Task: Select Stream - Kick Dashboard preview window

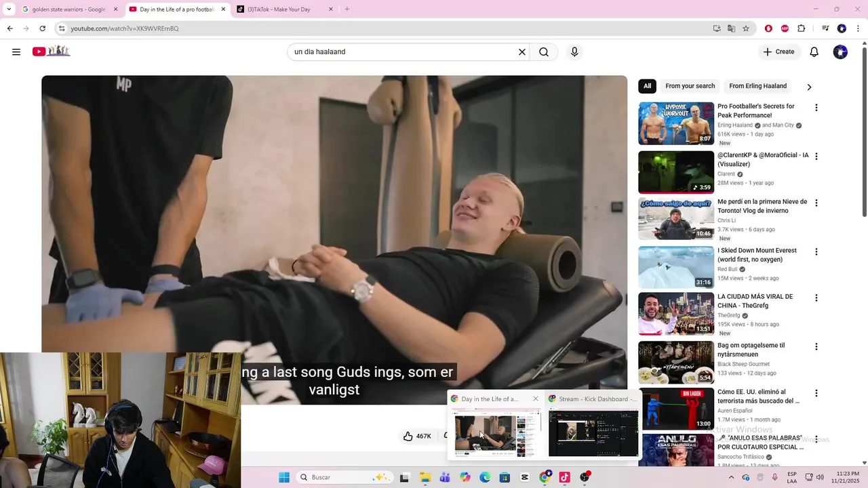Action: [x=593, y=425]
